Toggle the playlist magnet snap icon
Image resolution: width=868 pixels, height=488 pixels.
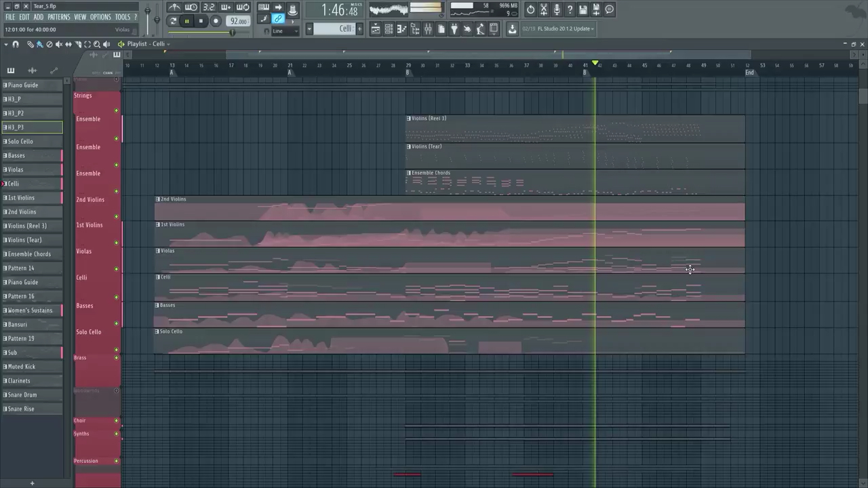click(16, 44)
